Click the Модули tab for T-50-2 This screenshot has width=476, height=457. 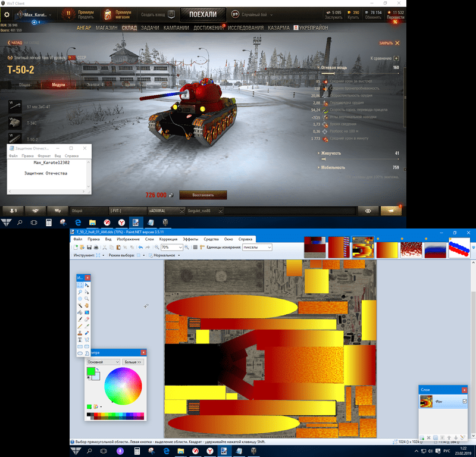pyautogui.click(x=58, y=84)
